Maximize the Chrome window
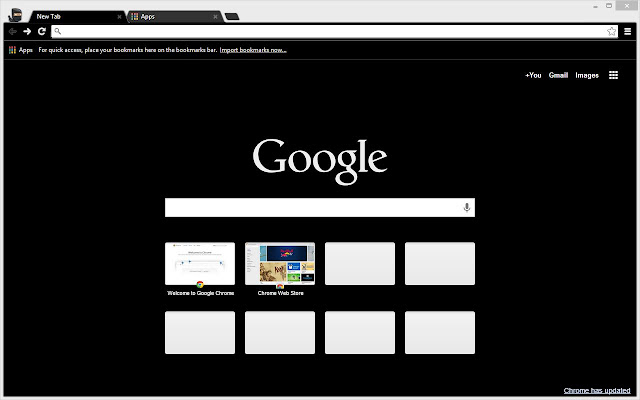This screenshot has height=400, width=640. [609, 6]
